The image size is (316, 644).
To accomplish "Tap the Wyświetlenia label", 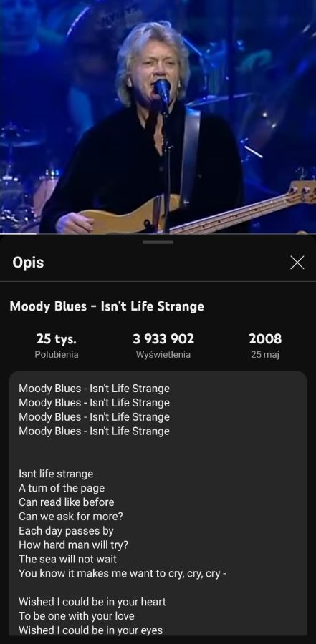I will pos(163,354).
